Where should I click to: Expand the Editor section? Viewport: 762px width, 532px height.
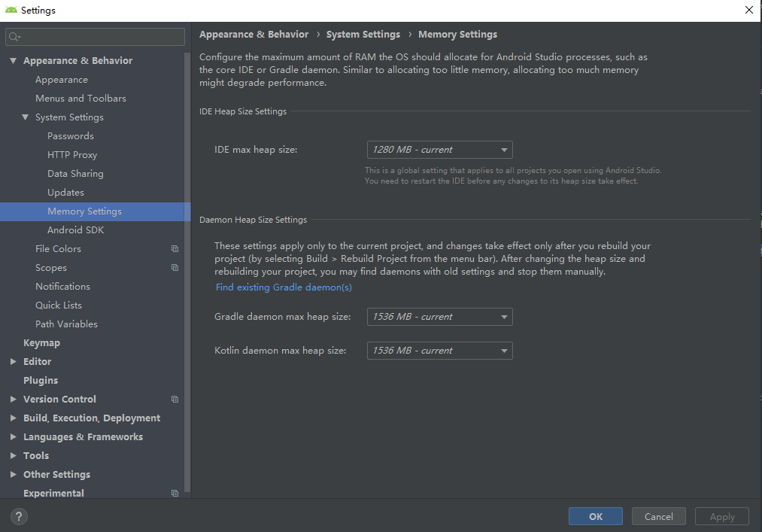[x=13, y=362]
